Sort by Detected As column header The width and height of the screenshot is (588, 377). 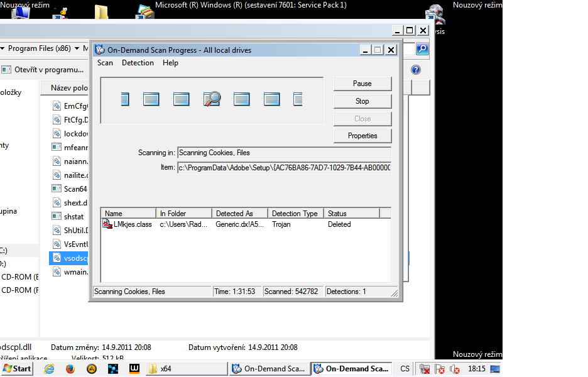239,214
